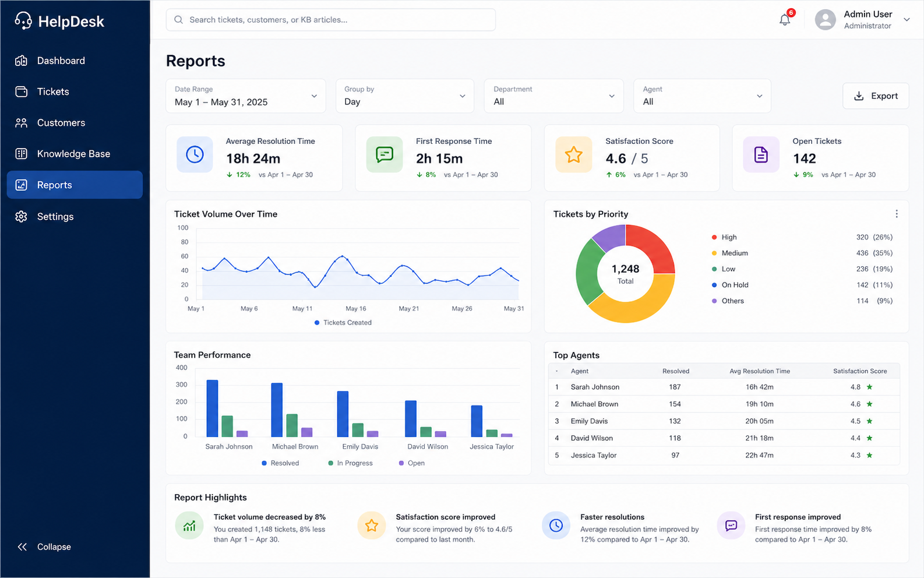
Task: Go to Dashboard in the sidebar
Action: pyautogui.click(x=75, y=61)
